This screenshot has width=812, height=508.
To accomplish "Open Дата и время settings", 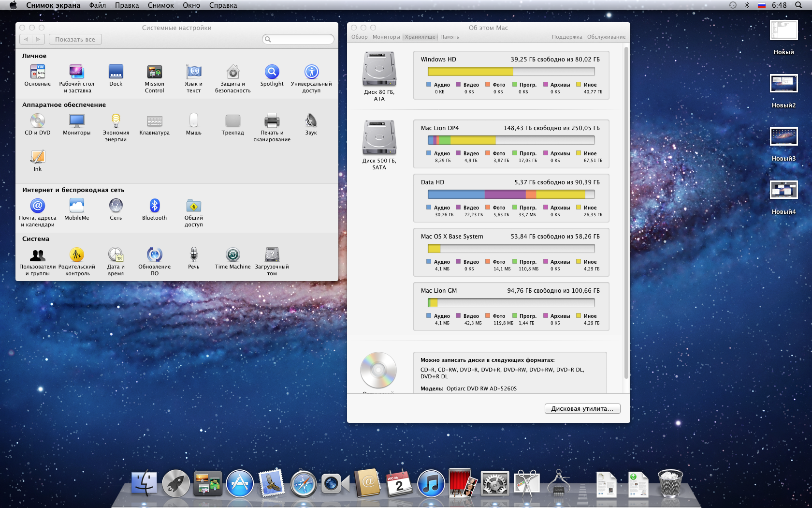I will pos(116,255).
